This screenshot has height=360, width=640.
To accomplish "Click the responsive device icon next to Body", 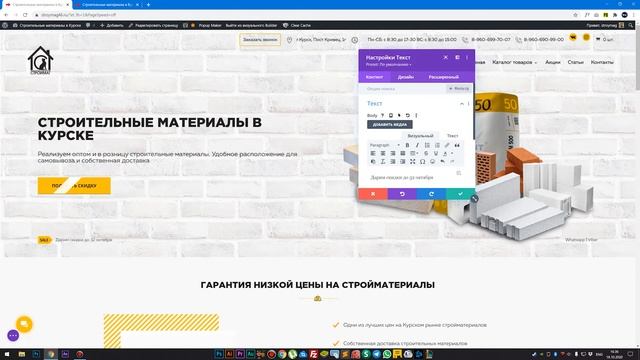I will (x=391, y=116).
